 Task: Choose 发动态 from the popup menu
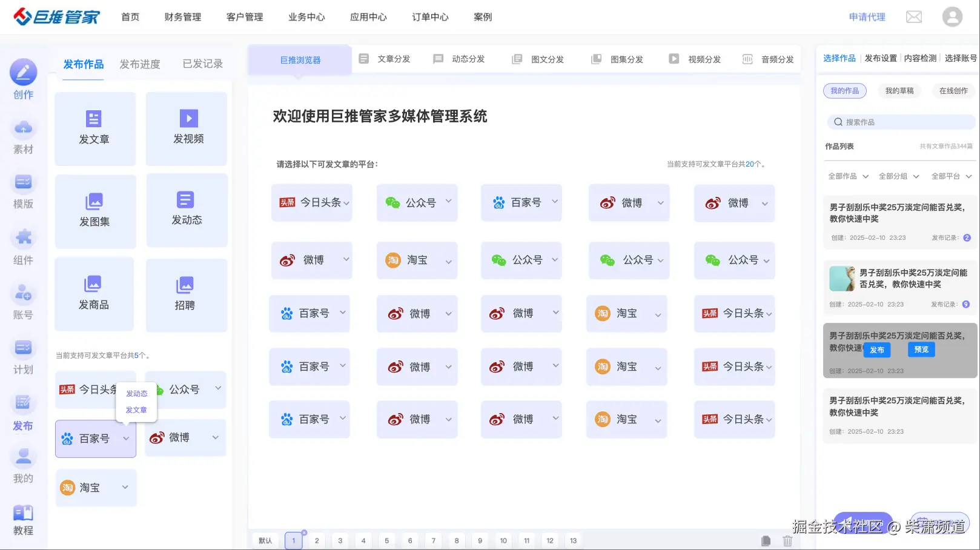[136, 394]
